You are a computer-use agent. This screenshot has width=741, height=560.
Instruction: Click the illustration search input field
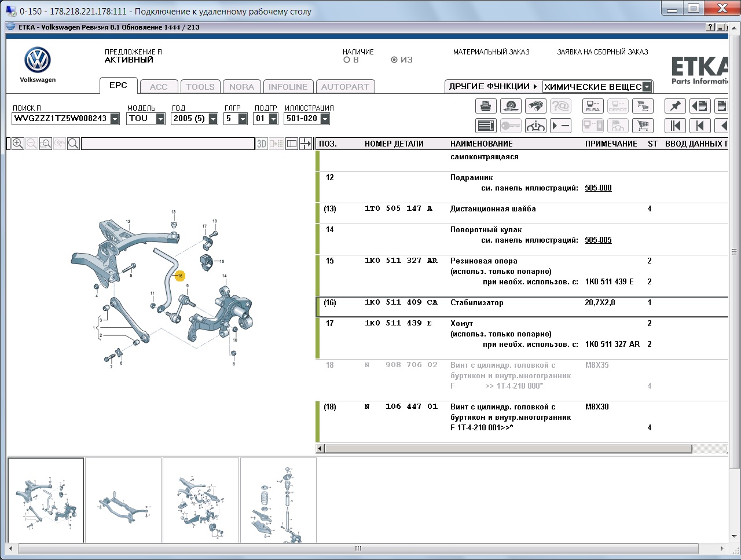(168, 144)
